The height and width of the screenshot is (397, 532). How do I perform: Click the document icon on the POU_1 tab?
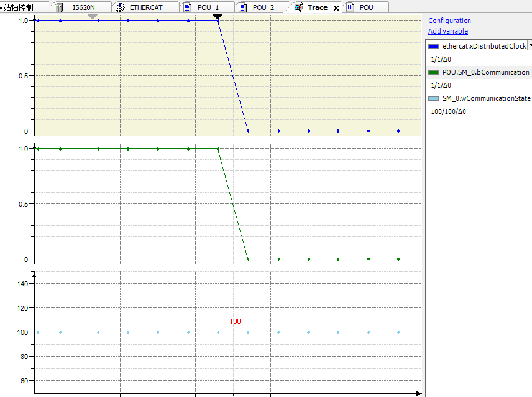187,7
